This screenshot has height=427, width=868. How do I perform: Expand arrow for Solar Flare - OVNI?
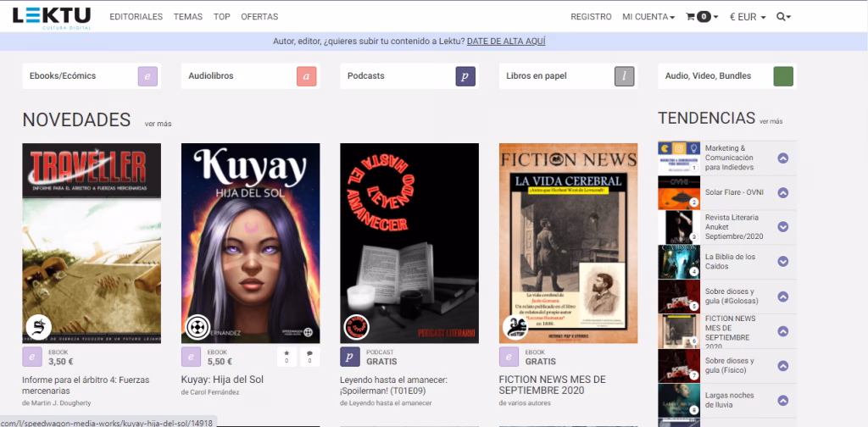pos(782,192)
